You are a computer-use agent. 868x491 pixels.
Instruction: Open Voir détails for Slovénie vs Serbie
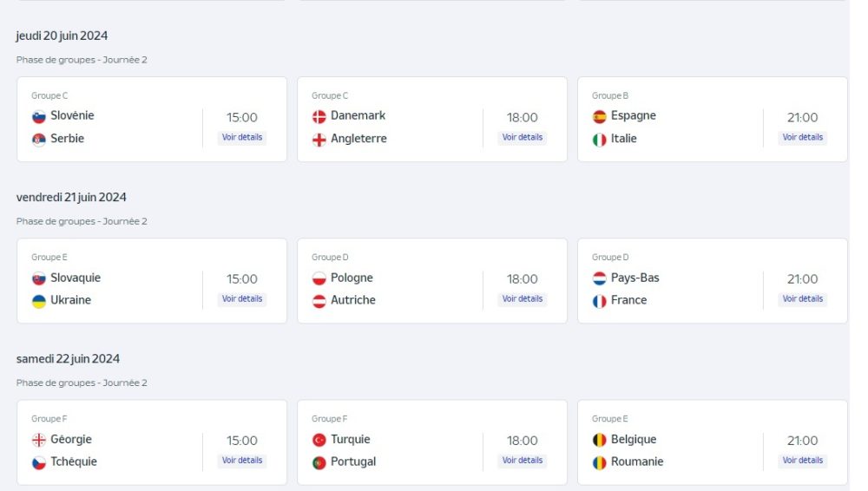[x=242, y=137]
